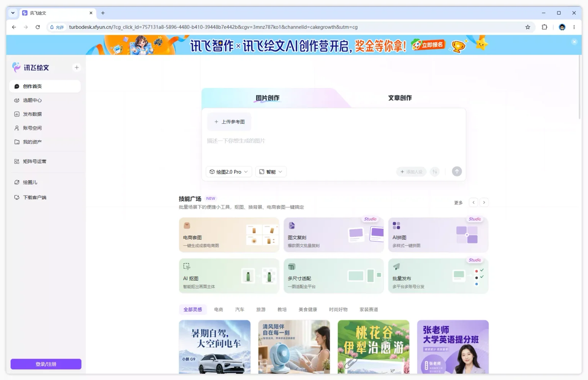Open the 暑期自驾 car inspiration thumbnail
The height and width of the screenshot is (380, 588).
pos(215,347)
